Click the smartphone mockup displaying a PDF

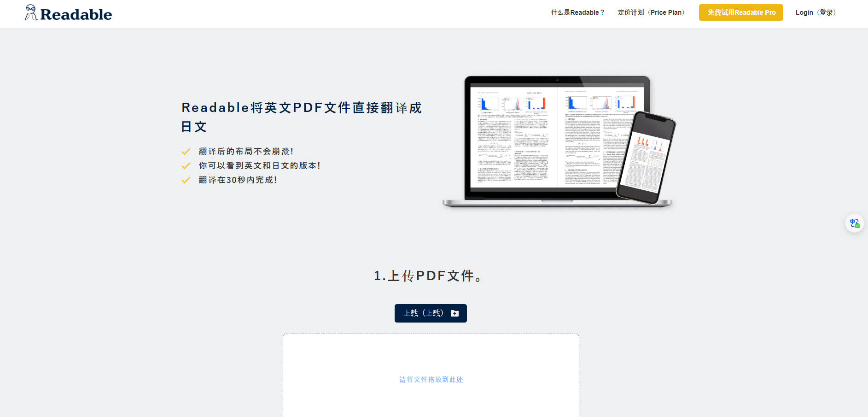[647, 157]
